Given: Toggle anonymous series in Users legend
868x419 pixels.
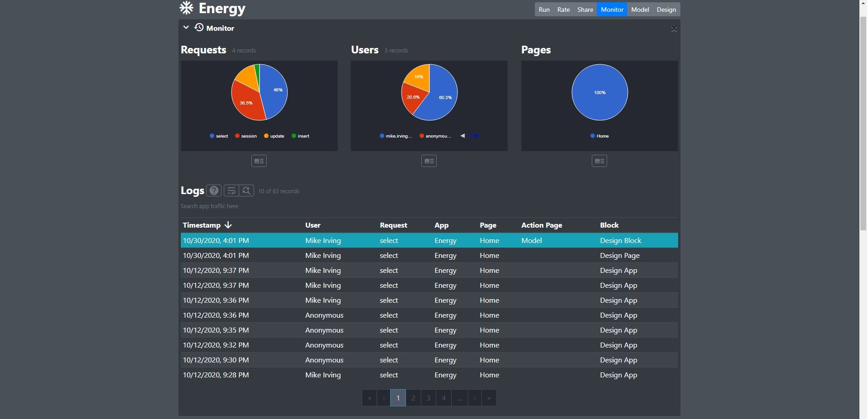Looking at the screenshot, I should [436, 136].
